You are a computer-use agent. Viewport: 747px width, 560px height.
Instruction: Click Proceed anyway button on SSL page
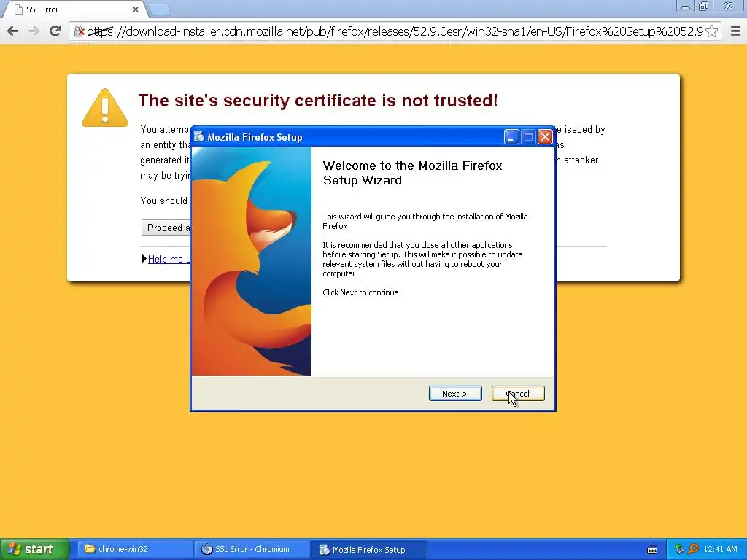(166, 227)
